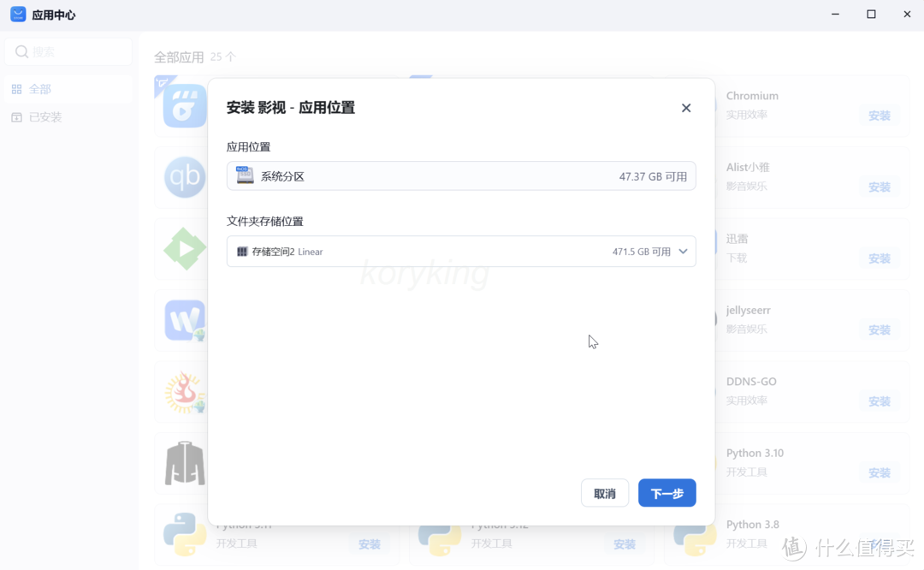Click the jacket-shaped Jackett app icon
This screenshot has height=570, width=924.
[x=184, y=462]
